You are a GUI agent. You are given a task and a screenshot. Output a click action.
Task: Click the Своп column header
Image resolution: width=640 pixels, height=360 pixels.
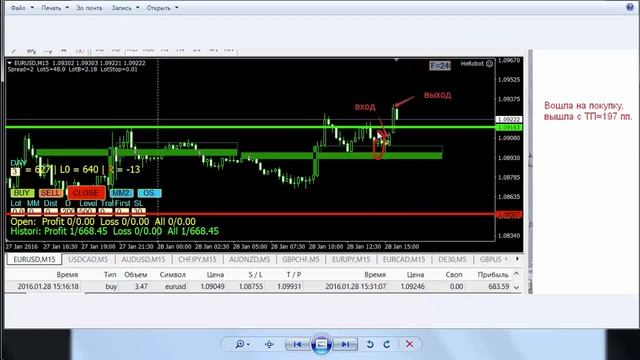(453, 275)
